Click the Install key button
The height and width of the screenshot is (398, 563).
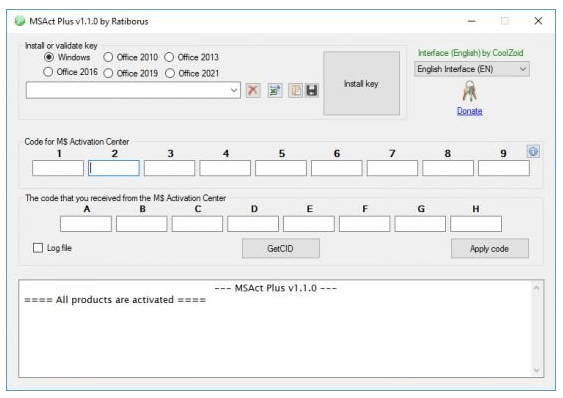(361, 83)
